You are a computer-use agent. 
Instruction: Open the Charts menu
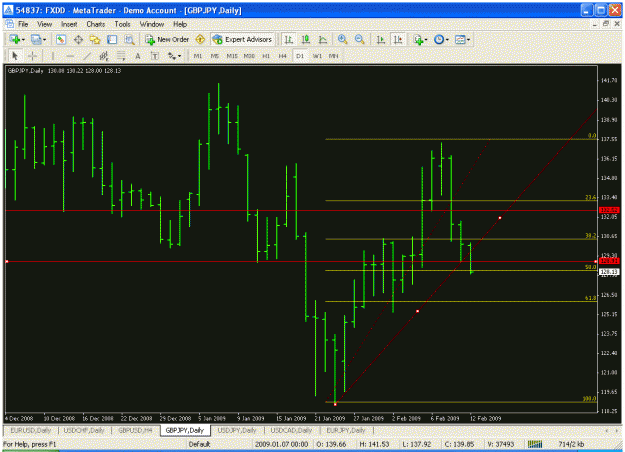[96, 24]
